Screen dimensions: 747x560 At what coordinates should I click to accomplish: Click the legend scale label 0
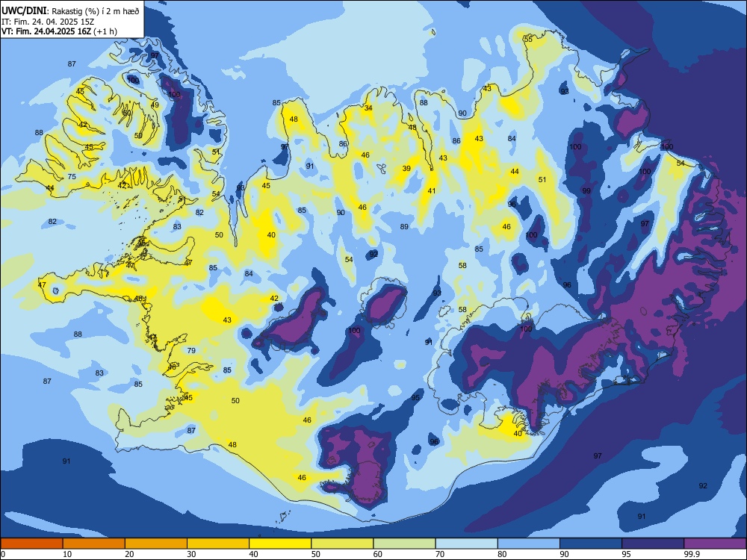tap(3, 554)
